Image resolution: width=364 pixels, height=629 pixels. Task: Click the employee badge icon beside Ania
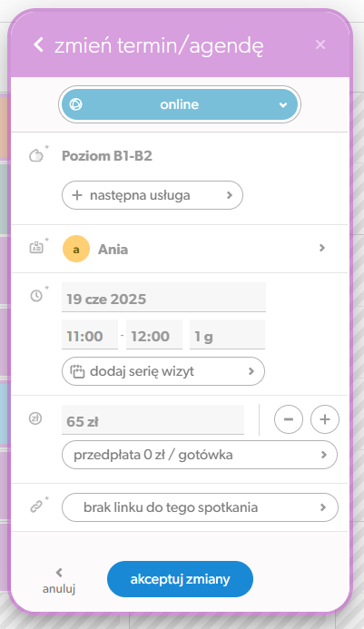tap(36, 248)
